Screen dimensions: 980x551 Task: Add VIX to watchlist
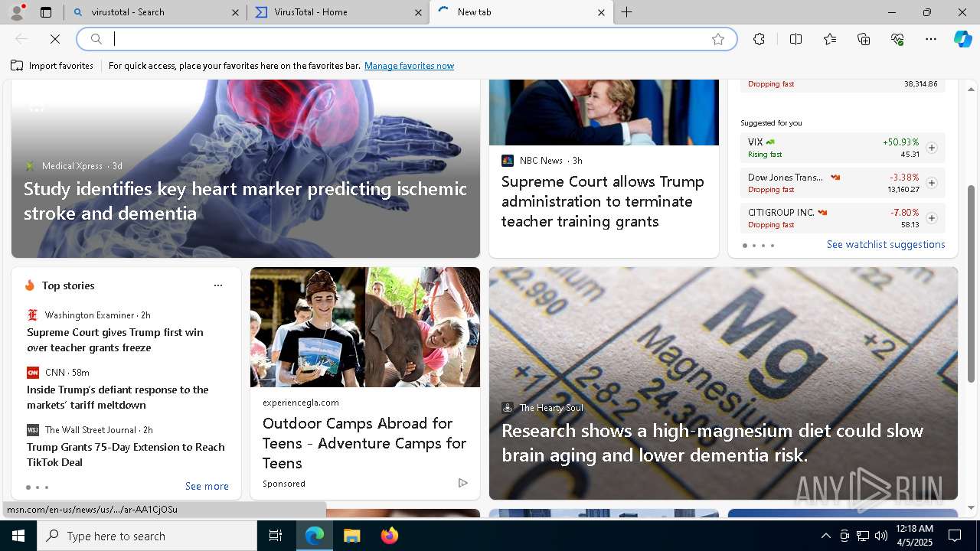click(932, 148)
